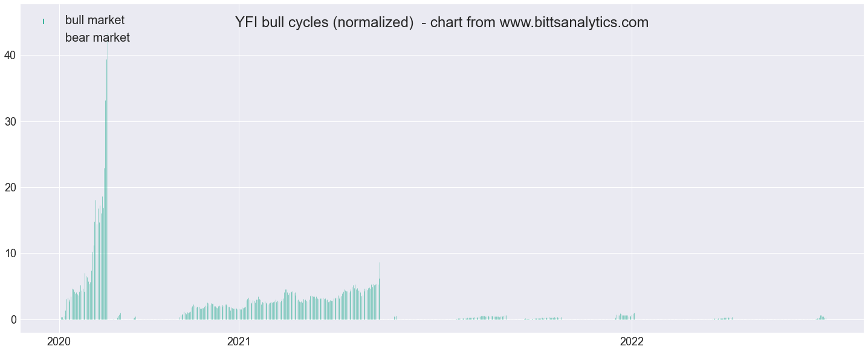Viewport: 868px width, 352px height.
Task: Click the 10 y-axis tick label
Action: (10, 254)
